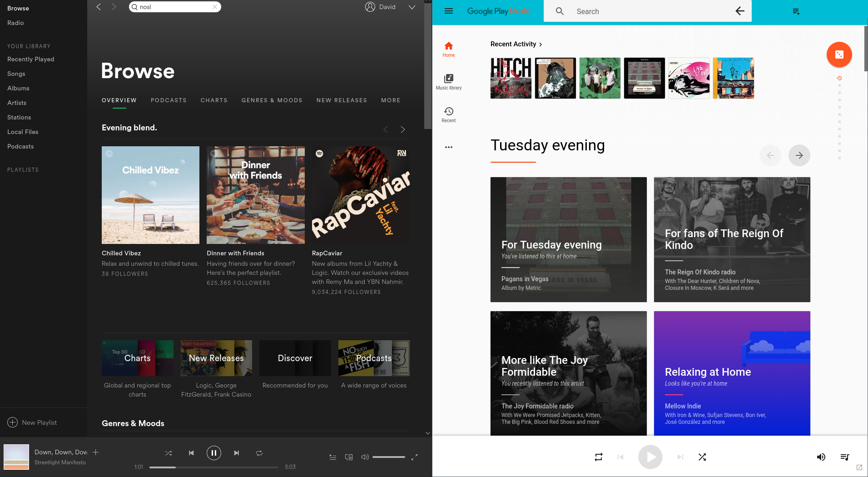The image size is (868, 477).
Task: Open Google Play Music hamburger menu
Action: 449,11
